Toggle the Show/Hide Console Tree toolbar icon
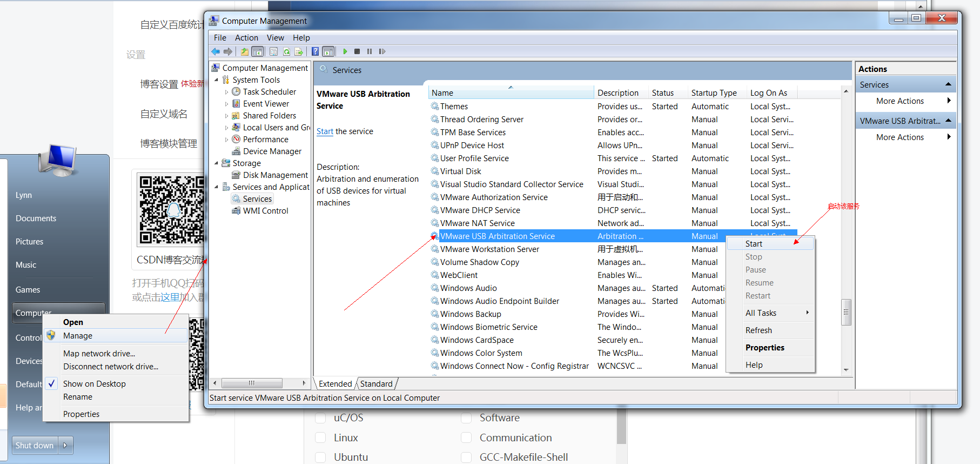 point(258,51)
